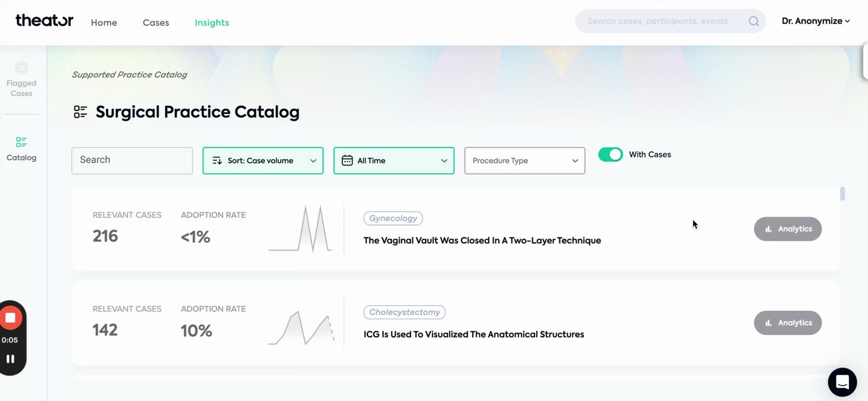The width and height of the screenshot is (868, 401).
Task: Expand the Dr. Anonymize user menu
Action: [x=815, y=21]
